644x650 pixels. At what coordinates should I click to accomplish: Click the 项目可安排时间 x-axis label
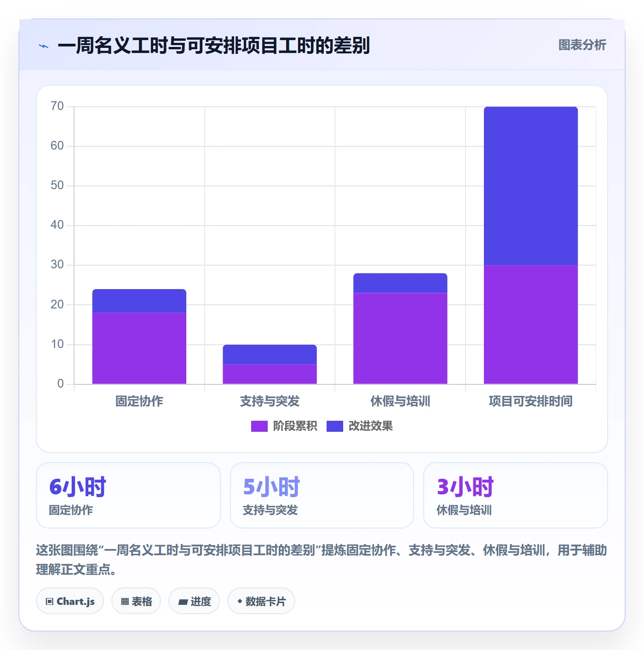point(531,401)
